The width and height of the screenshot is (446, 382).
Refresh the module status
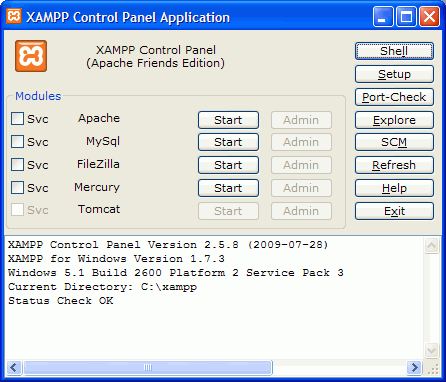tap(394, 165)
